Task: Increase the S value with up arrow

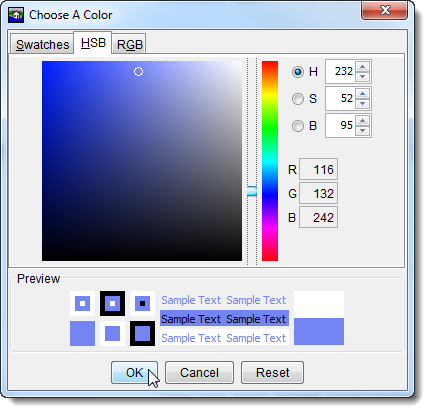Action: (362, 93)
